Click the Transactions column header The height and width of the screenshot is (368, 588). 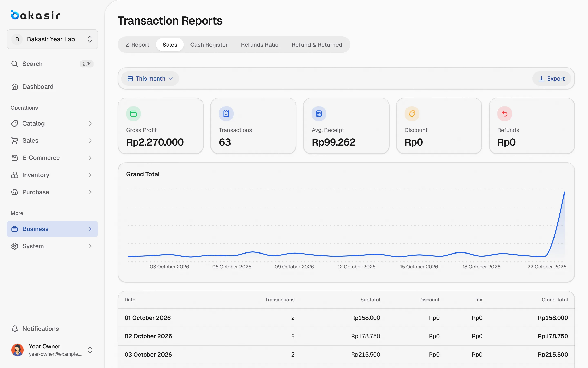(280, 300)
